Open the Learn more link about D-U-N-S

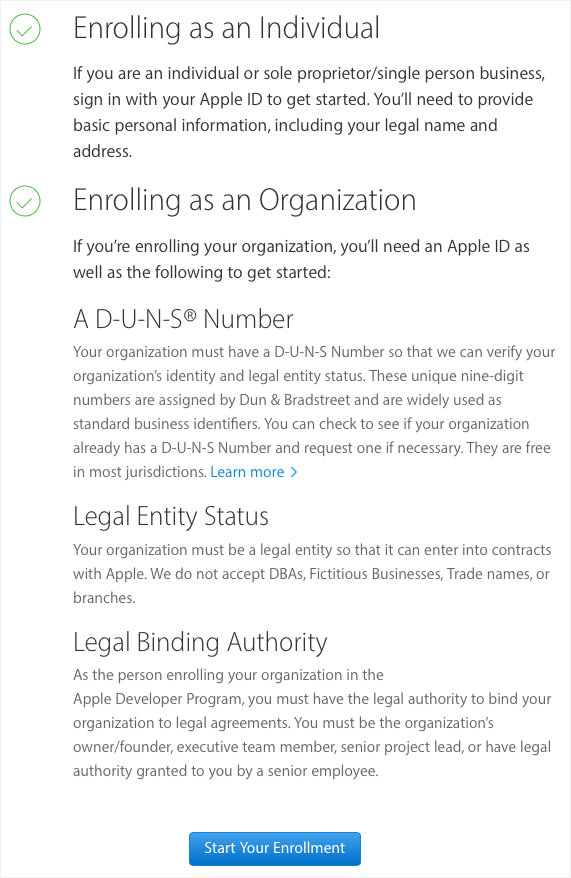tap(247, 472)
